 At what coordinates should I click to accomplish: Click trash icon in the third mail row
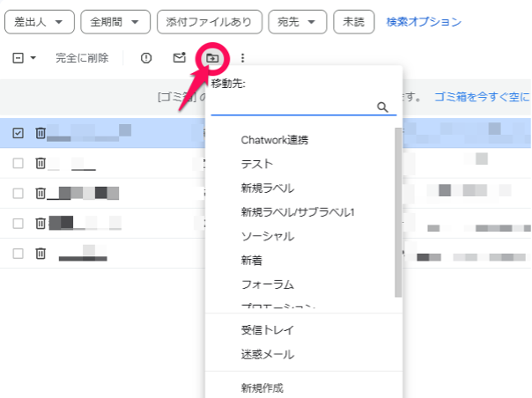pyautogui.click(x=41, y=194)
